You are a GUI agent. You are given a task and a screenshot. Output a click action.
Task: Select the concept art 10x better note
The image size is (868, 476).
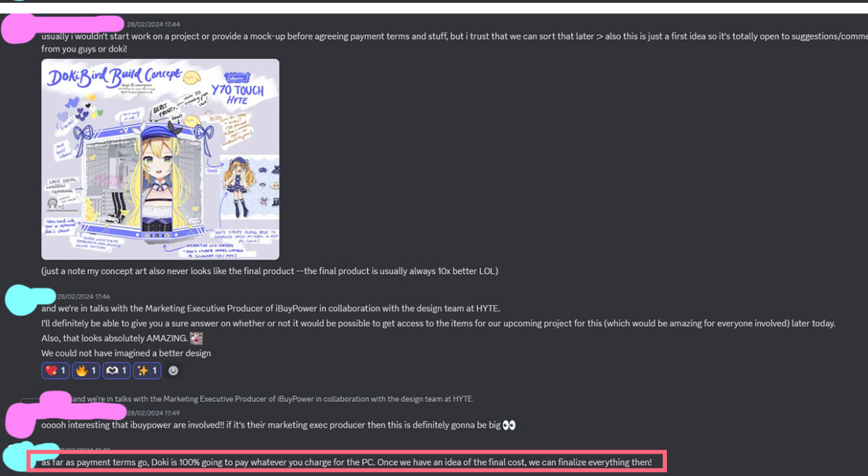[x=270, y=271]
